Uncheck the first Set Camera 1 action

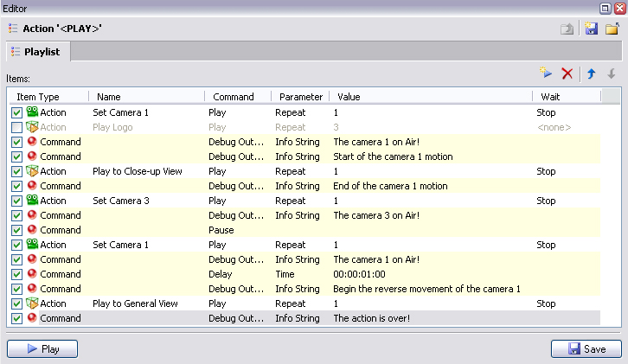click(x=16, y=112)
